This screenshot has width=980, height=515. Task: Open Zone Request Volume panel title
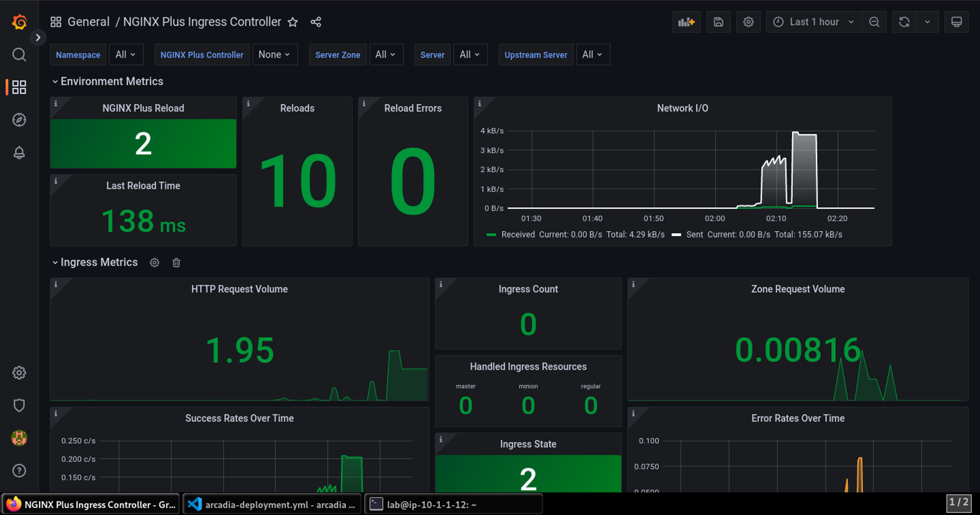798,289
